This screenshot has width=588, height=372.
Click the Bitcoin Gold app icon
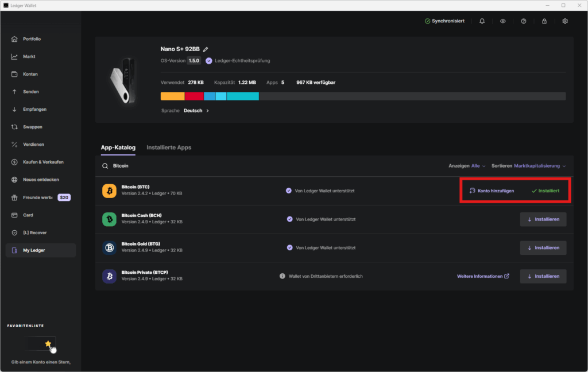click(109, 248)
